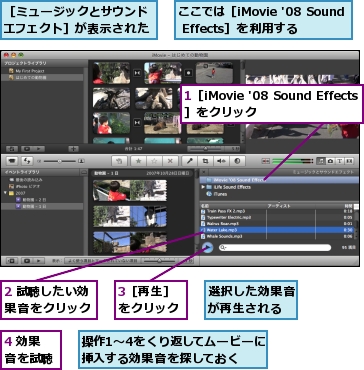Add new project with plus button

click(x=74, y=149)
